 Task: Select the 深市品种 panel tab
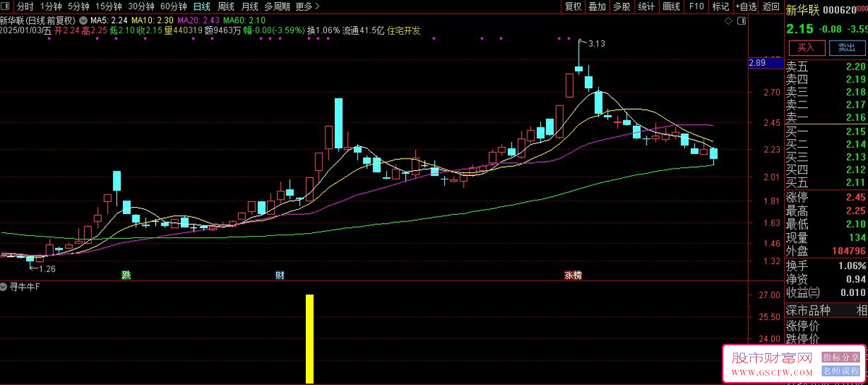click(x=809, y=310)
